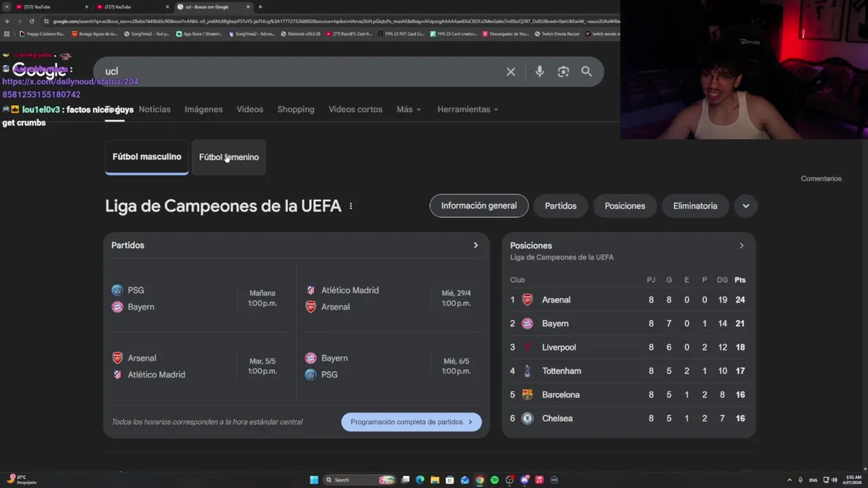Open Posiciones section with its arrow
Screen dimensions: 868x488
click(741, 245)
